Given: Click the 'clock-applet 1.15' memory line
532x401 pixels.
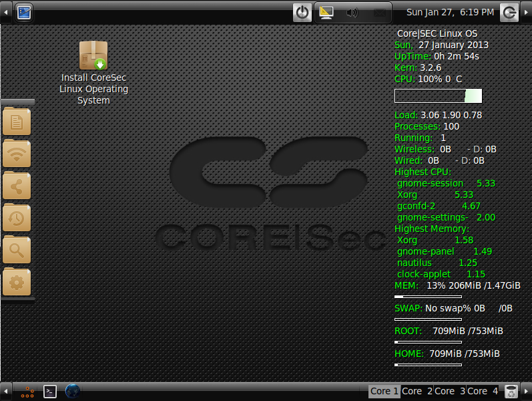Looking at the screenshot, I should click(441, 274).
